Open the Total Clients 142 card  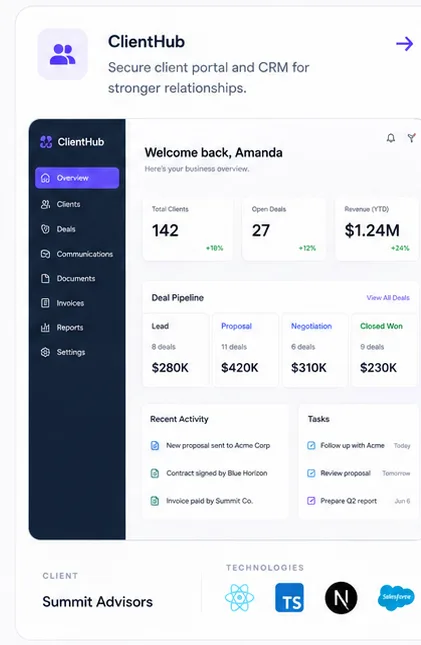[x=188, y=229]
